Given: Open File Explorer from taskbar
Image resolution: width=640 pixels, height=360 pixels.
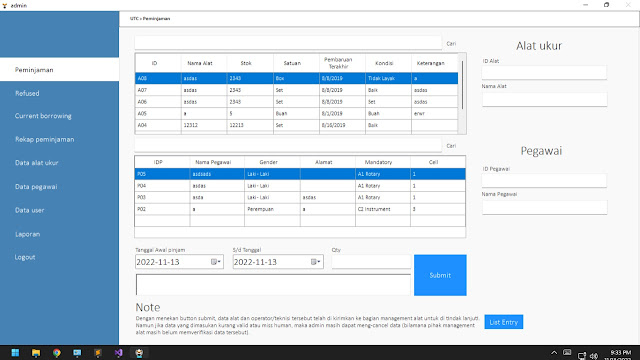Looking at the screenshot, I should click(36, 353).
